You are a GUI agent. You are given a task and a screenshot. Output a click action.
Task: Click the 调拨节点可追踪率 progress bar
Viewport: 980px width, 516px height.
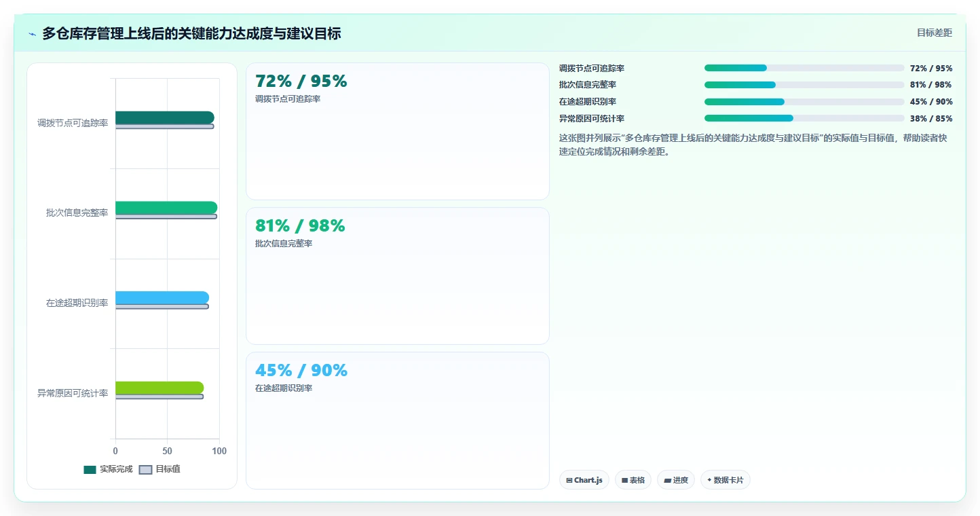tap(804, 68)
